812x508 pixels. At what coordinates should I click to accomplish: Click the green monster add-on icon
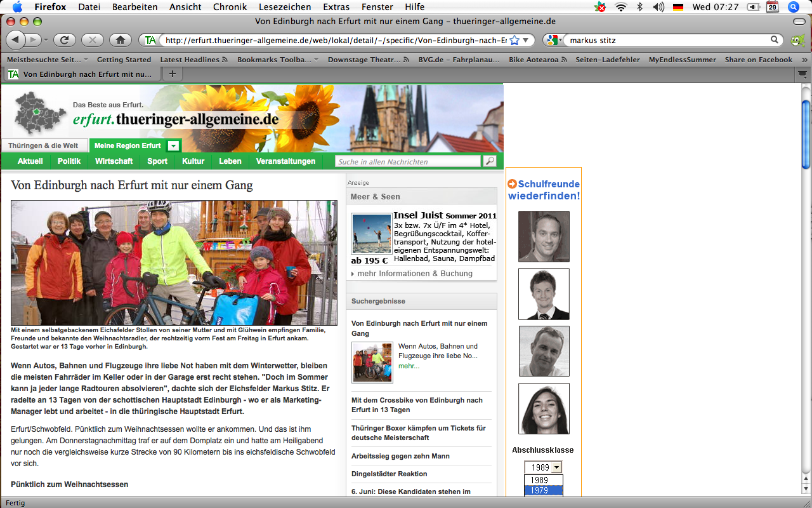tap(797, 41)
